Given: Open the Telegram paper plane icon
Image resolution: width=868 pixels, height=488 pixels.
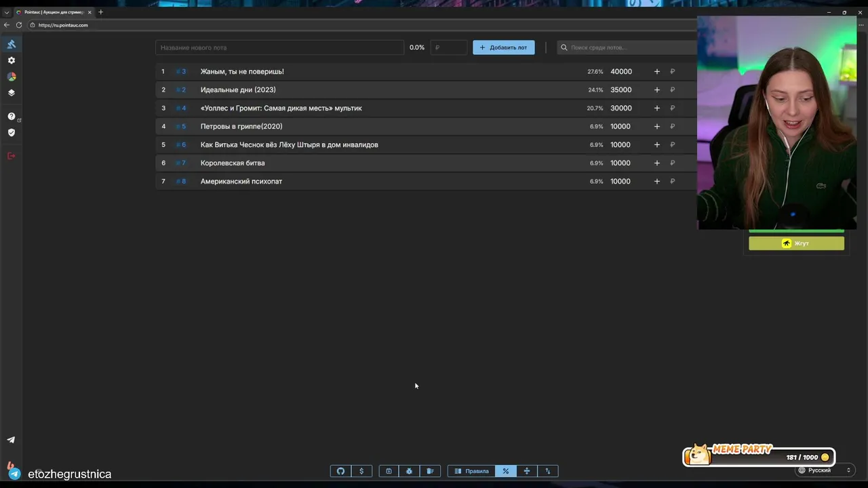Looking at the screenshot, I should [x=11, y=440].
